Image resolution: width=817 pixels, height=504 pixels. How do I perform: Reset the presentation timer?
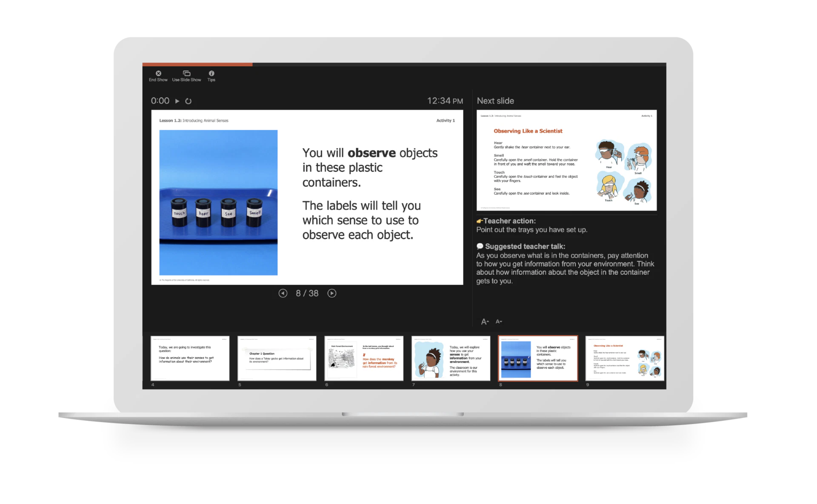coord(189,101)
